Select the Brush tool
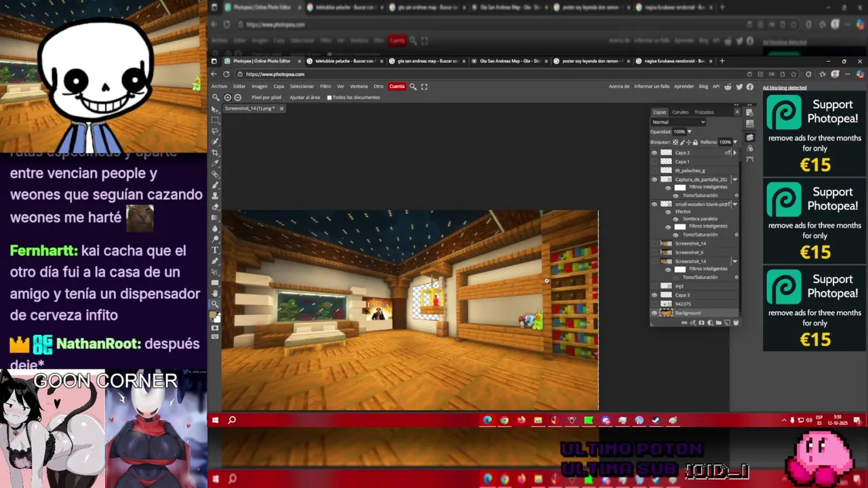Screen dimensions: 868x488 pos(216,184)
